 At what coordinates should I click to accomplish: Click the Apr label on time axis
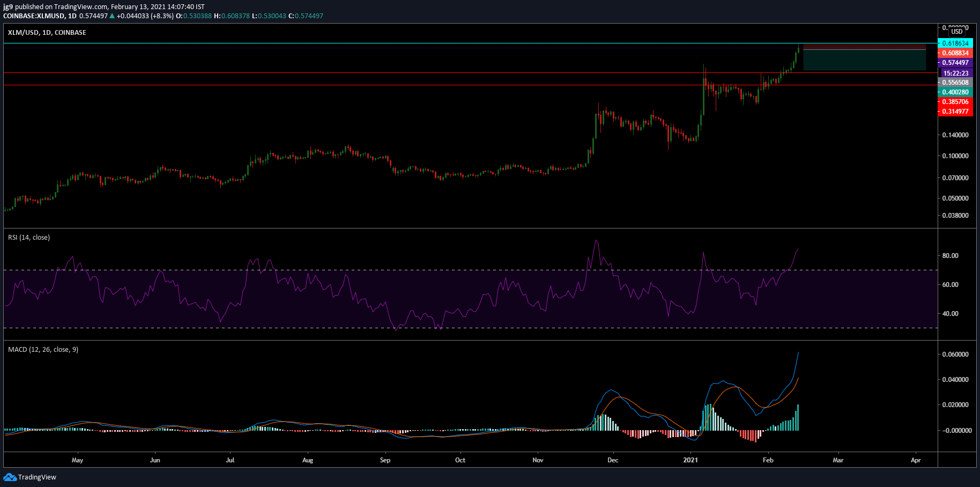click(916, 460)
